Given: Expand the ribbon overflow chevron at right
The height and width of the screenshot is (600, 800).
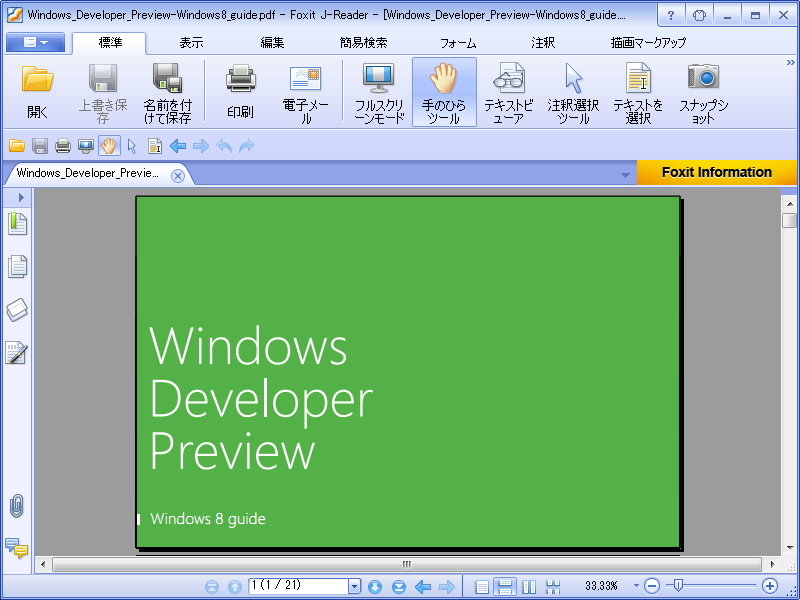Looking at the screenshot, I should pyautogui.click(x=791, y=62).
